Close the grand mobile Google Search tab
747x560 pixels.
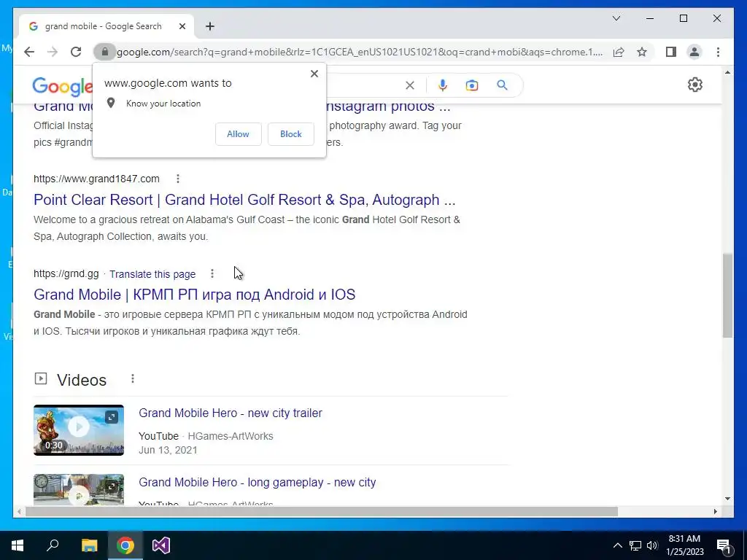pyautogui.click(x=182, y=26)
